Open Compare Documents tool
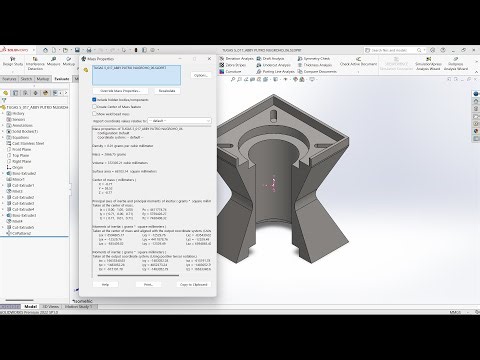Screen dimensions: 480x360 (317, 71)
